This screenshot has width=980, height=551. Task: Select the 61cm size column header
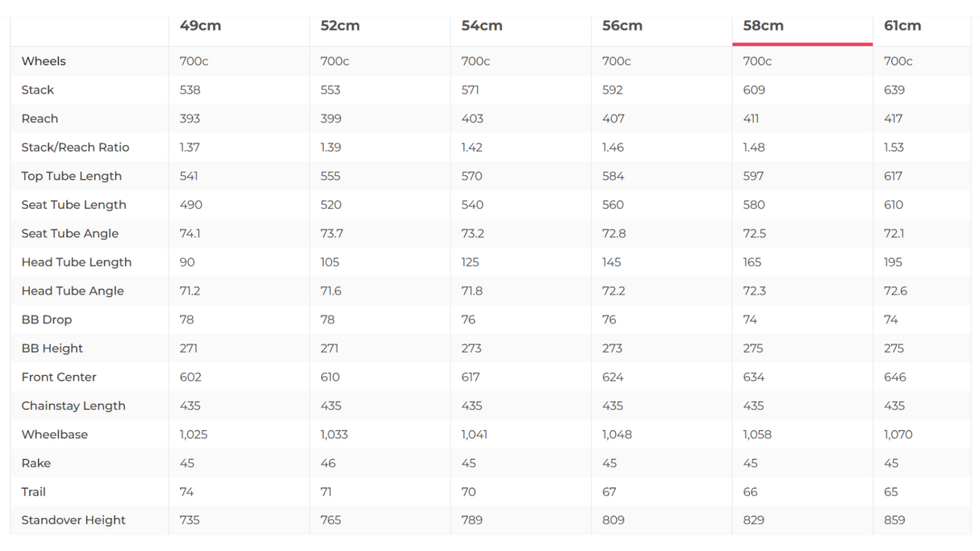(x=903, y=26)
